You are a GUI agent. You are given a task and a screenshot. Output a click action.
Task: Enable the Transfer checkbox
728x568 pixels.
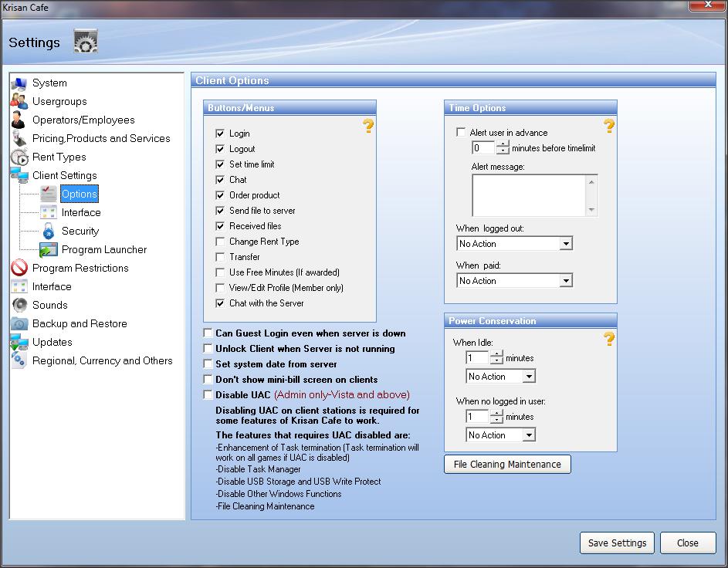220,257
